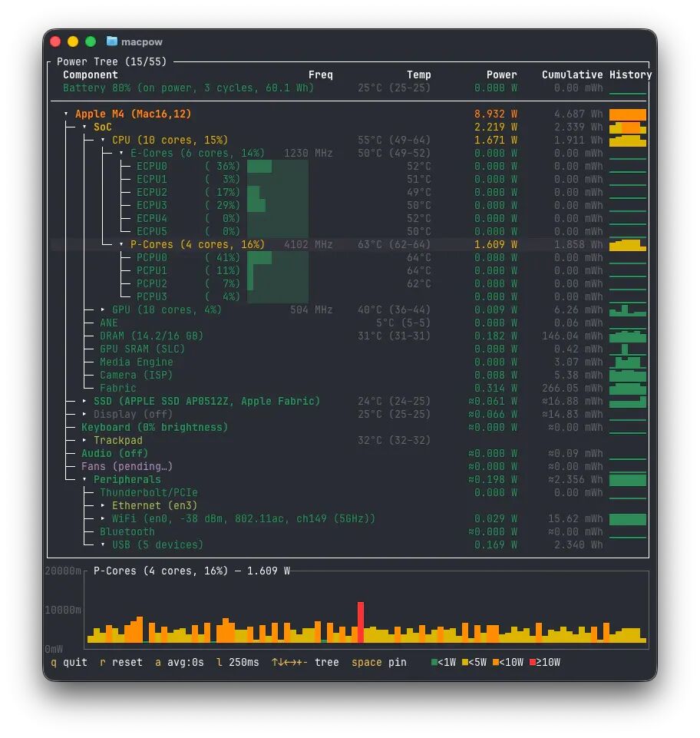Click the orange <10W legend swatch
Image resolution: width=700 pixels, height=738 pixels.
495,662
